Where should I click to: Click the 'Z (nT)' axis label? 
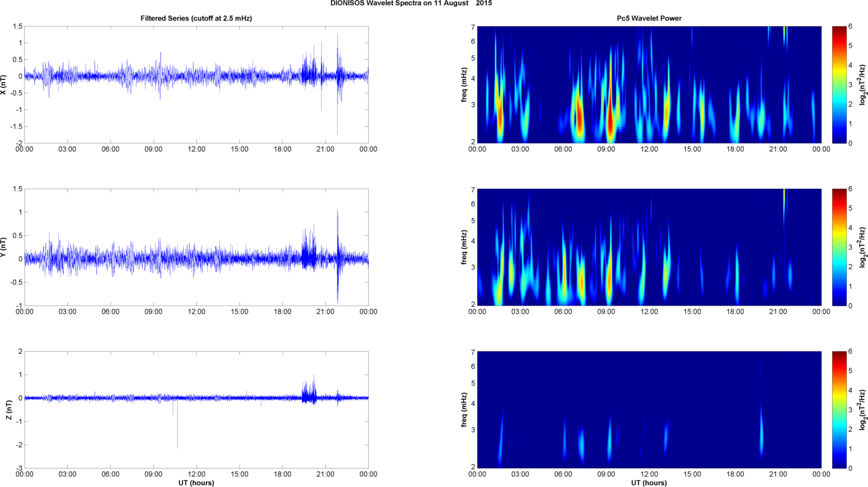[x=9, y=409]
